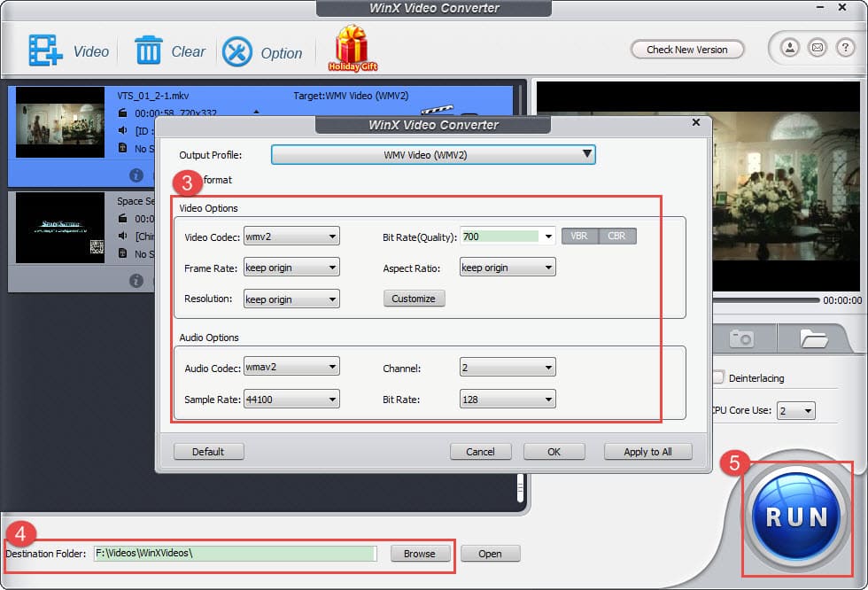Open the Channel dropdown

[508, 367]
